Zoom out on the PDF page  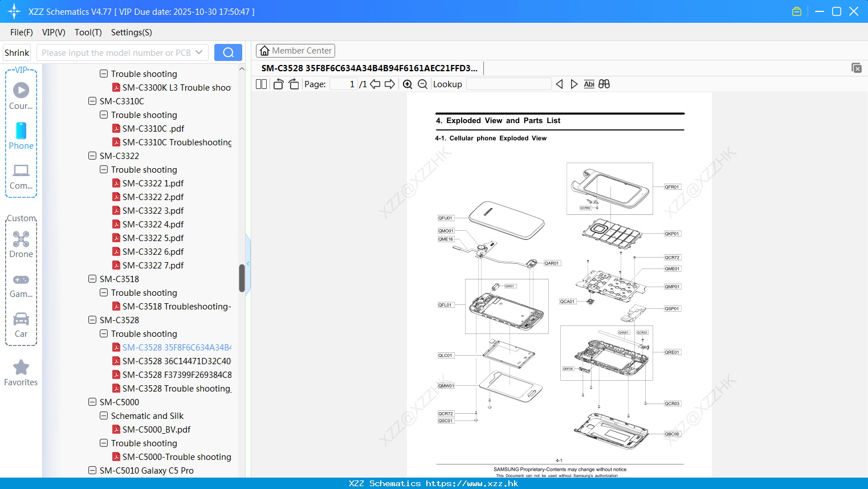coord(422,84)
